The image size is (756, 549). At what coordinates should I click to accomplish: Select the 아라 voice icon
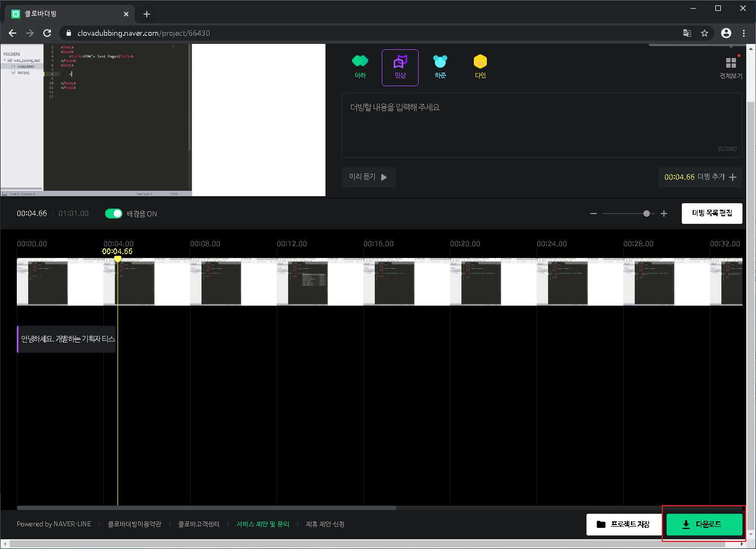(360, 67)
